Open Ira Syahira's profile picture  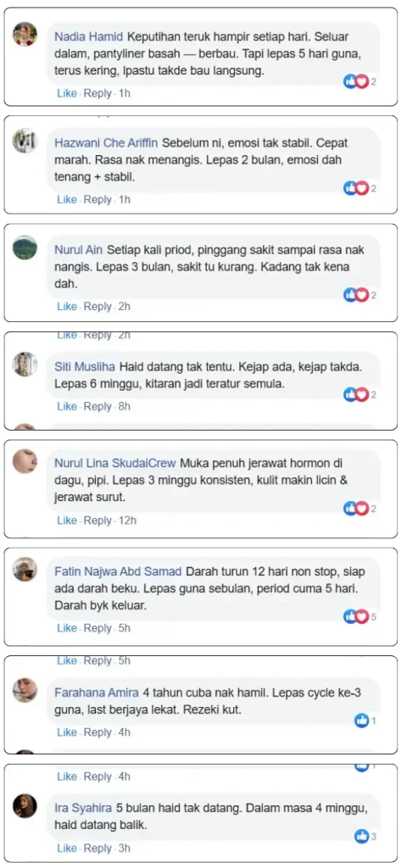pos(25,806)
